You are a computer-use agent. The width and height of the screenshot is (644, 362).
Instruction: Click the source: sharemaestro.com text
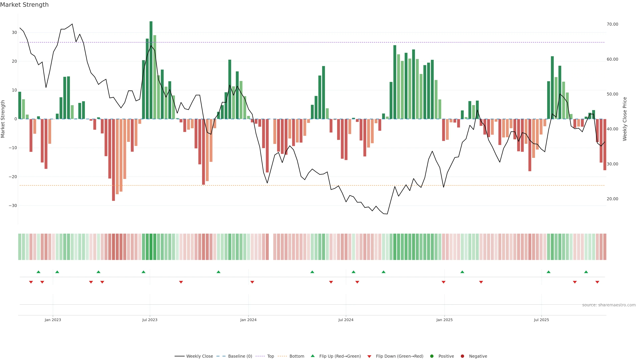point(609,305)
